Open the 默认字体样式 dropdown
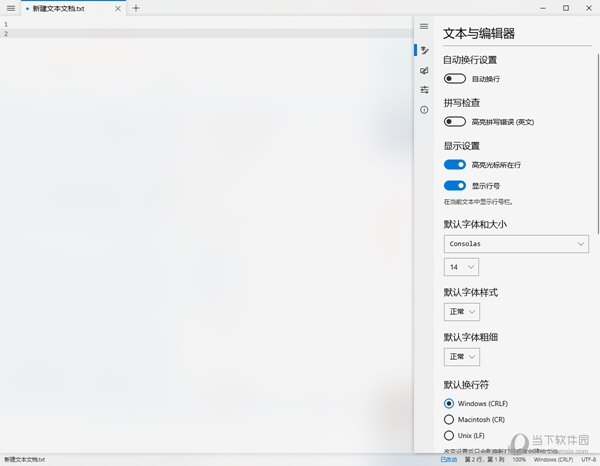Image resolution: width=600 pixels, height=466 pixels. pos(461,312)
